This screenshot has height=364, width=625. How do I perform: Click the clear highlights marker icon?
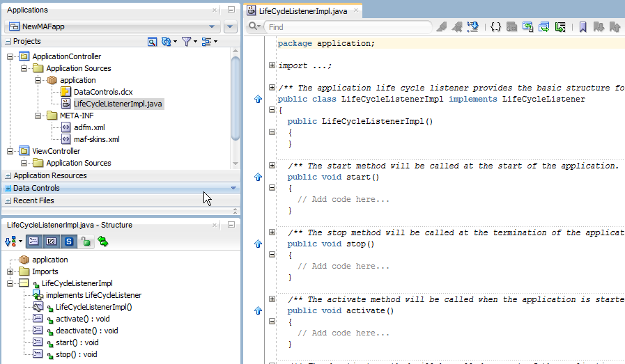441,27
